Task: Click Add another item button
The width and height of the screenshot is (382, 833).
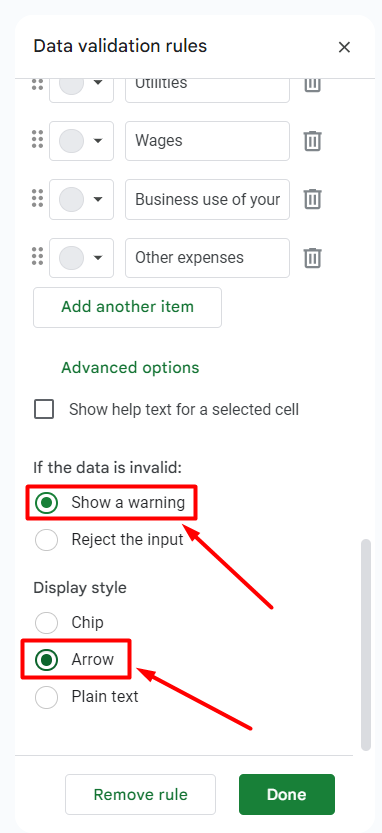Action: 128,307
